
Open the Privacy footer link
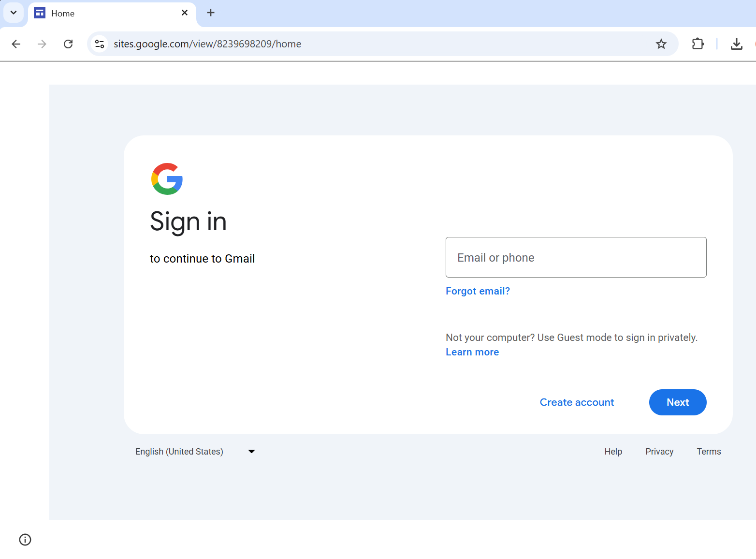tap(659, 452)
